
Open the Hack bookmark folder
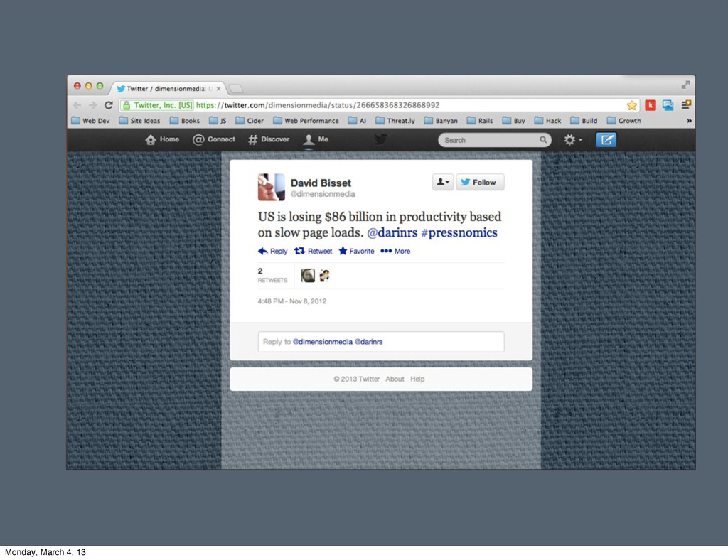tap(547, 121)
